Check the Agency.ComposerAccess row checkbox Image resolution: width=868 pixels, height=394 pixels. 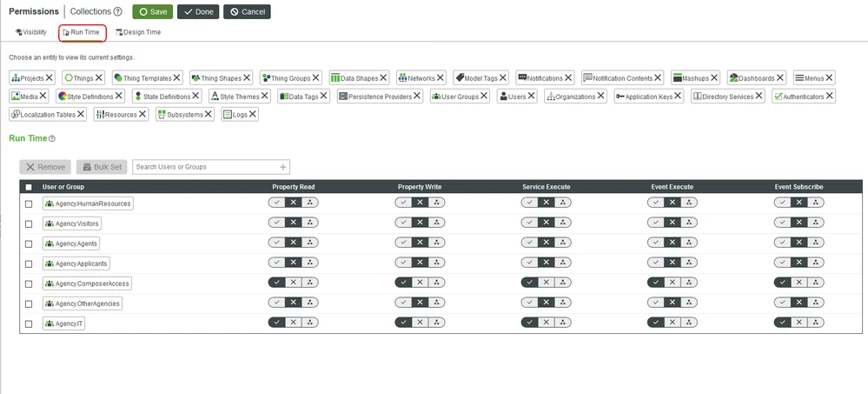[x=29, y=284]
